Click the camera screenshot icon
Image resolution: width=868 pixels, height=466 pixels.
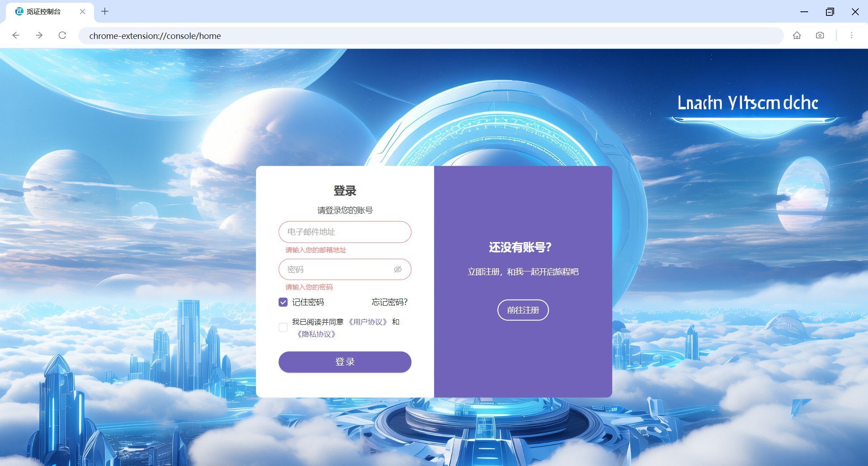pyautogui.click(x=820, y=35)
